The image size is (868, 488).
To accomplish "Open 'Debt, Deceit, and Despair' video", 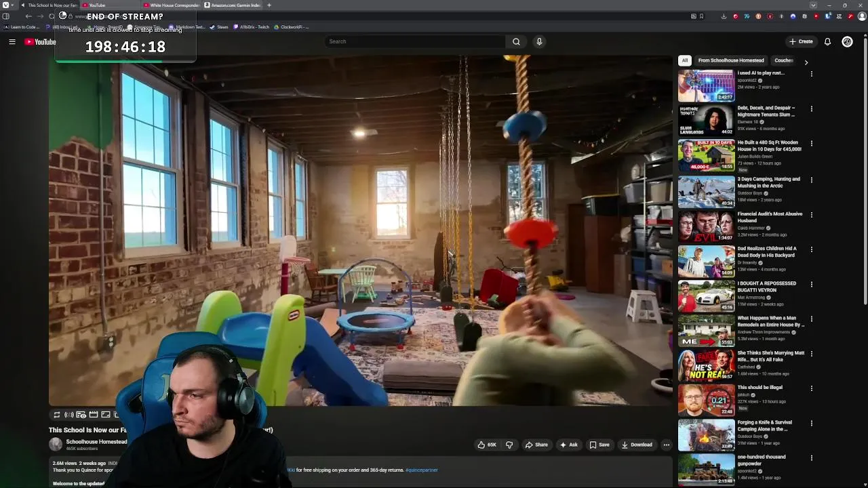I will tap(766, 110).
